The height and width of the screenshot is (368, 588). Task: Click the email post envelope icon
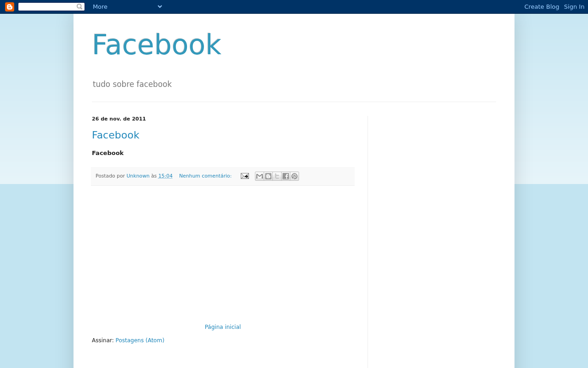tap(245, 176)
